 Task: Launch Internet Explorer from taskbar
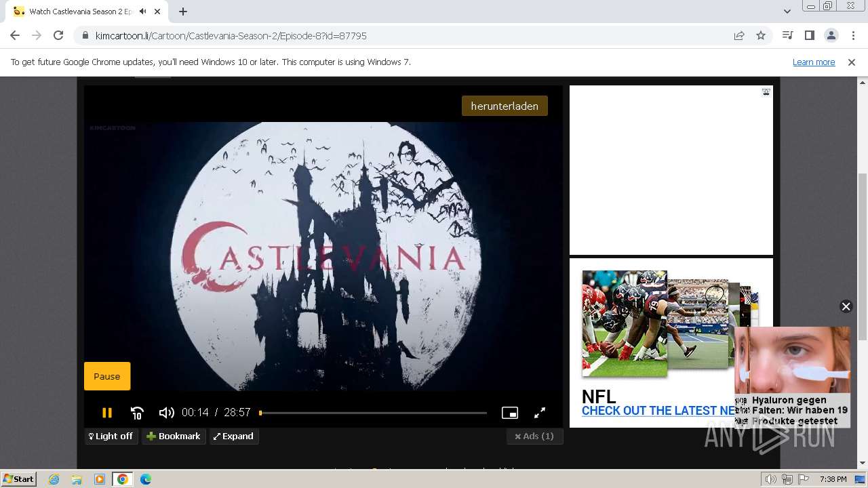tap(54, 479)
